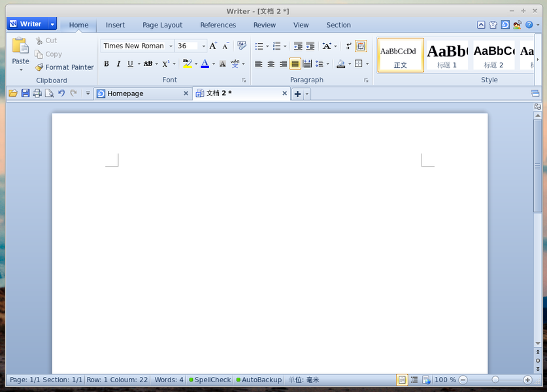
Task: Toggle SpellCheck in the status bar
Action: [x=210, y=380]
